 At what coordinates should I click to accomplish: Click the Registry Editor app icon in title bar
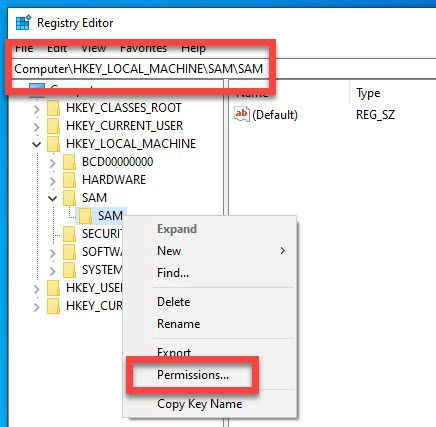pyautogui.click(x=23, y=22)
